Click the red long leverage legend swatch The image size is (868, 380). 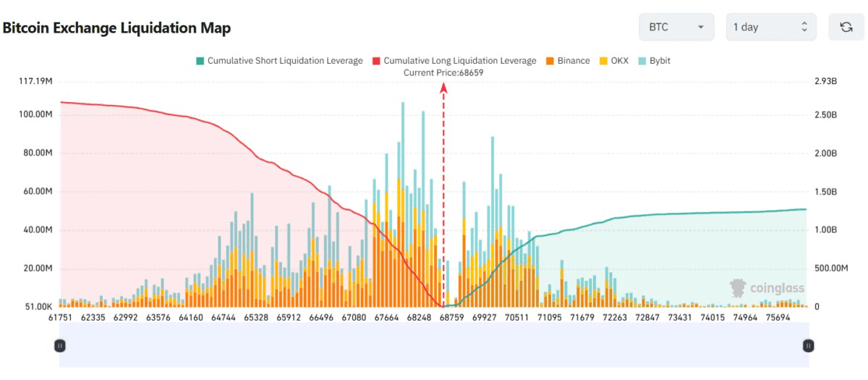click(x=376, y=61)
